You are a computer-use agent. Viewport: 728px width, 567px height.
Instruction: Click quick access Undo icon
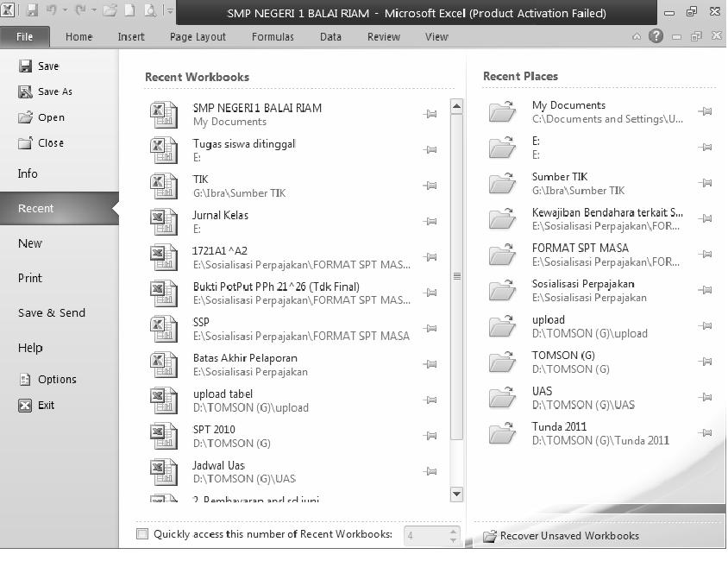click(52, 10)
